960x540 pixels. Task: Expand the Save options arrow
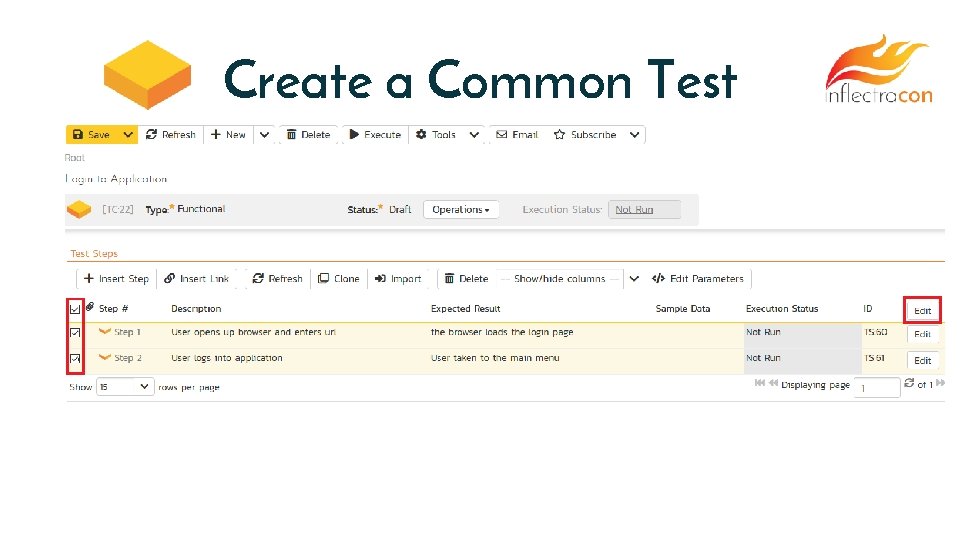click(x=128, y=135)
